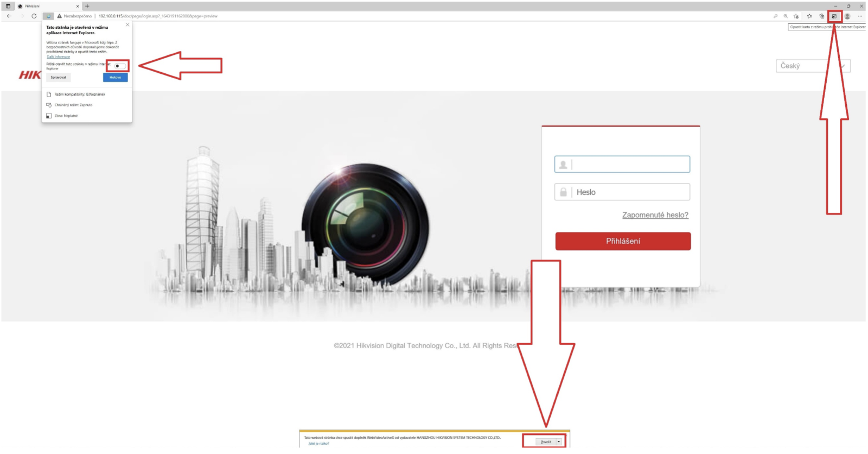The image size is (868, 454).
Task: Go back using the browser back arrow
Action: [9, 16]
